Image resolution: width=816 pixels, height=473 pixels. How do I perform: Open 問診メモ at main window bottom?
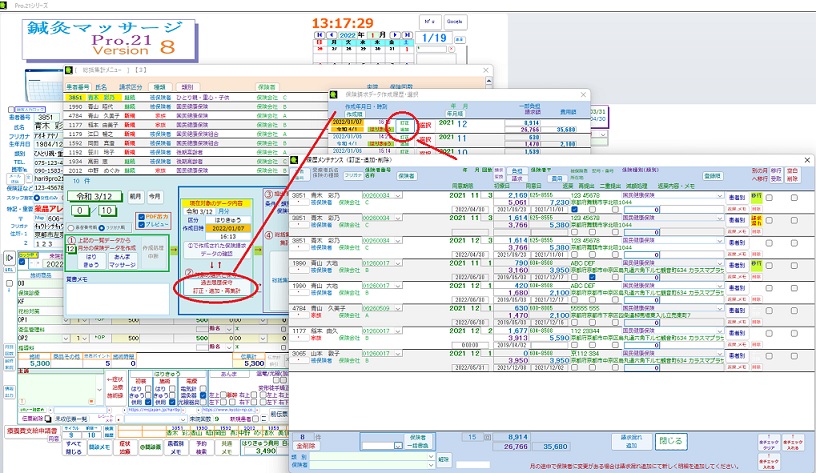coord(99,448)
